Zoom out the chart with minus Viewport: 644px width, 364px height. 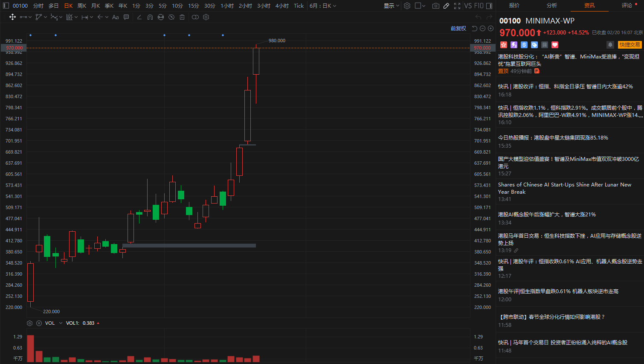(482, 29)
